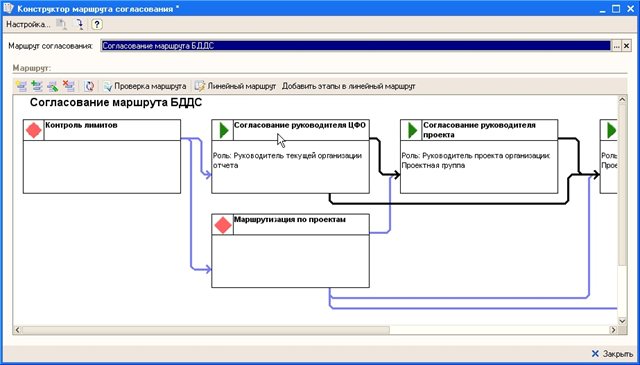This screenshot has height=365, width=640.
Task: Click the horizontal scrollbar thumb
Action: tap(206, 329)
